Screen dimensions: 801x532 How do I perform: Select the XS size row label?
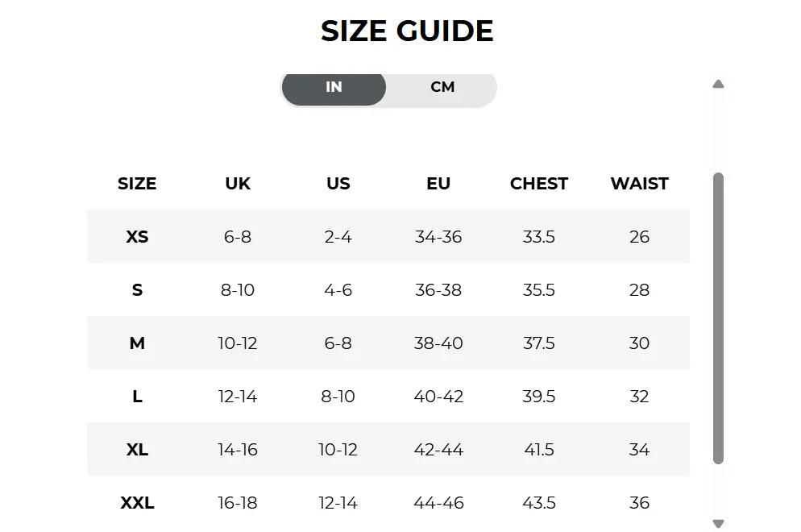(137, 237)
